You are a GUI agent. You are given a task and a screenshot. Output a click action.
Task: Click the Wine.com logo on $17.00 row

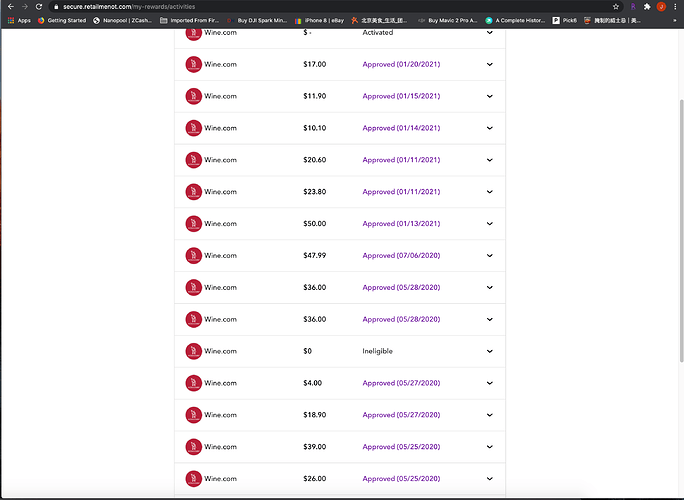193,64
